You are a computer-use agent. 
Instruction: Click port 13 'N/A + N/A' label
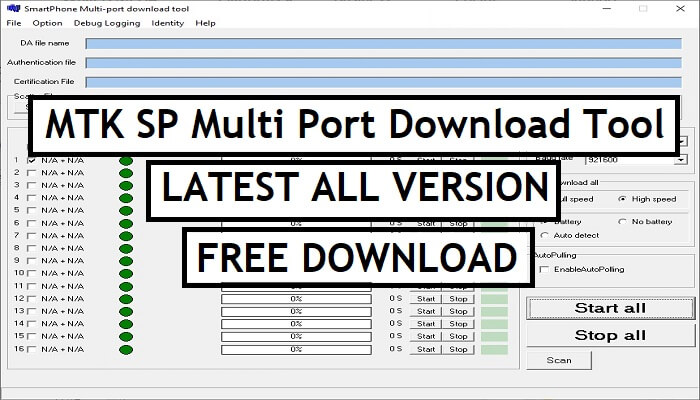point(62,311)
